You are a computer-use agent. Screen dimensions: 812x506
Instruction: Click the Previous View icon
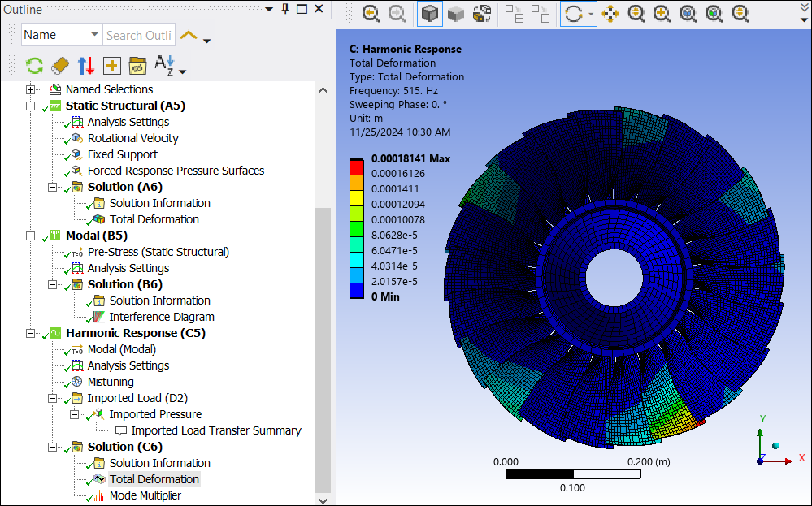click(x=371, y=13)
